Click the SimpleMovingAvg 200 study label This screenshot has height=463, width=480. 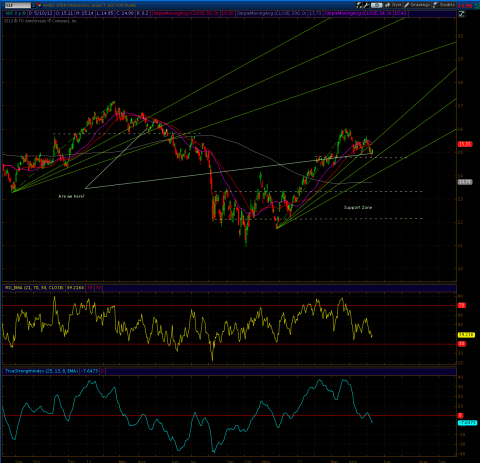coord(274,14)
